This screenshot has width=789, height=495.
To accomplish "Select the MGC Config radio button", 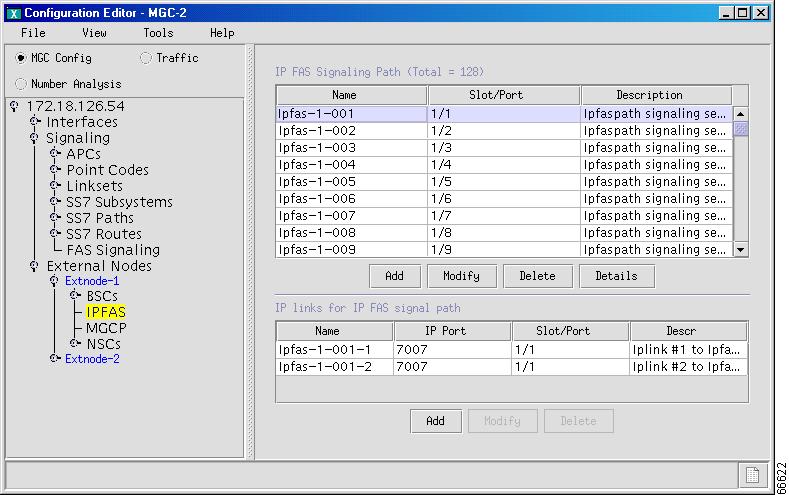I will (21, 58).
